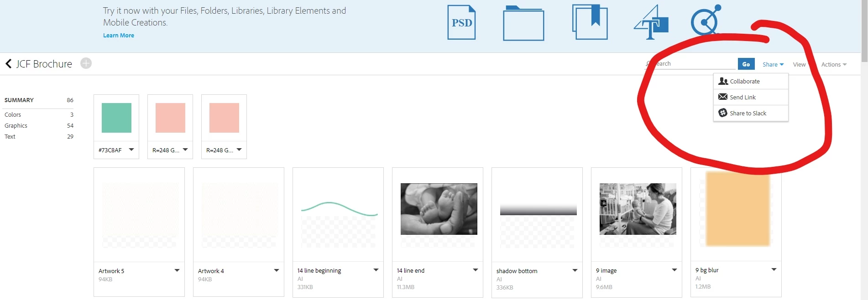Click the SUMMARY heading
This screenshot has width=868, height=300.
19,100
